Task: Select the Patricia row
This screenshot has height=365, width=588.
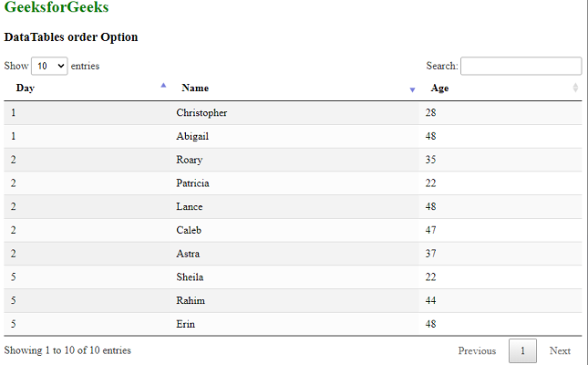Action: point(192,183)
